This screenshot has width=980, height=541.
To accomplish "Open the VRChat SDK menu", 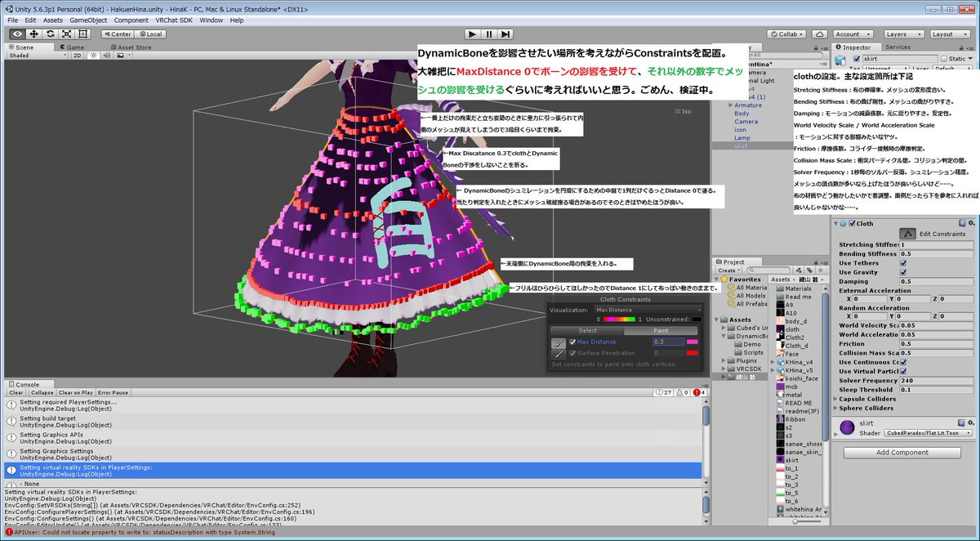I will click(176, 20).
